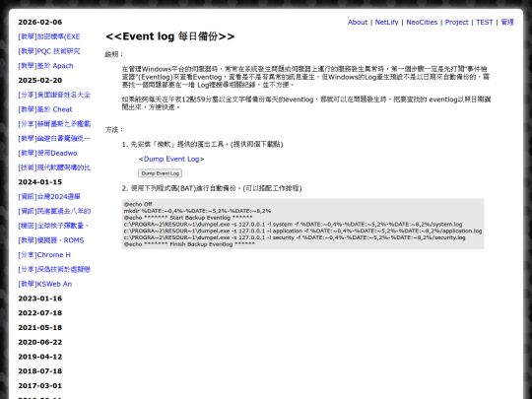This screenshot has width=532, height=399.
Task: Expand the 2020-06-22 date section
Action: pyautogui.click(x=40, y=342)
